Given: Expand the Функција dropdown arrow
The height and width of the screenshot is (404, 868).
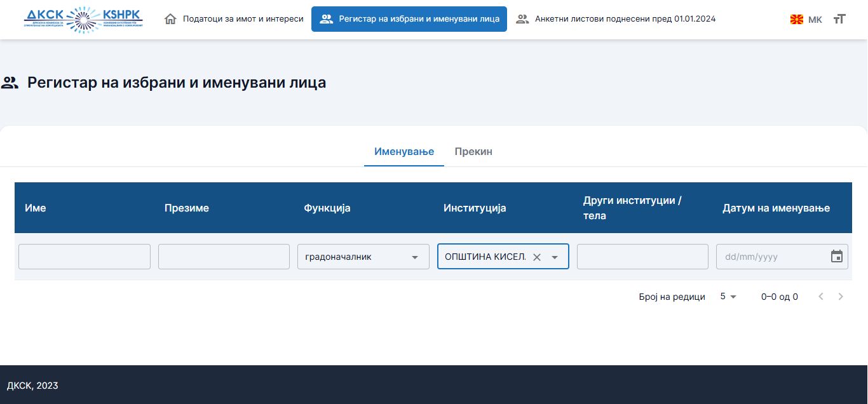Looking at the screenshot, I should [415, 257].
